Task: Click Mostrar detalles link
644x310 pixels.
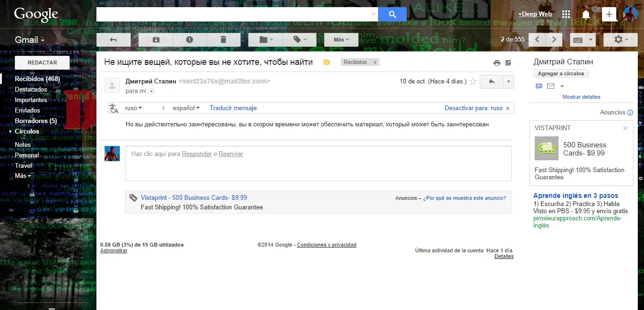Action: [581, 97]
